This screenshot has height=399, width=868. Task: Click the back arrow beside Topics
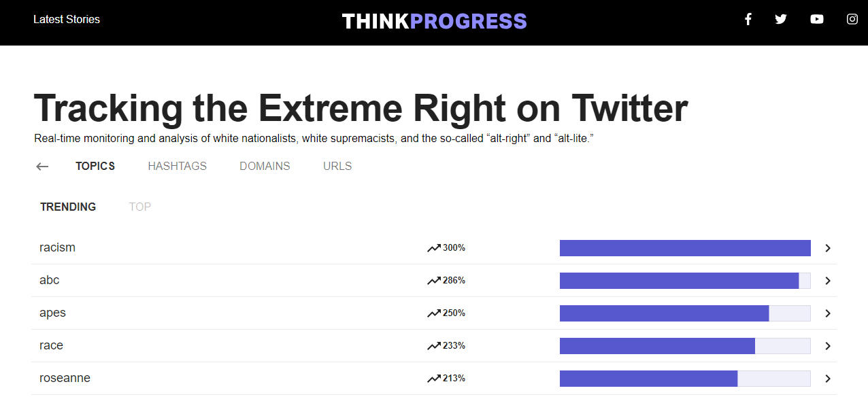coord(42,167)
